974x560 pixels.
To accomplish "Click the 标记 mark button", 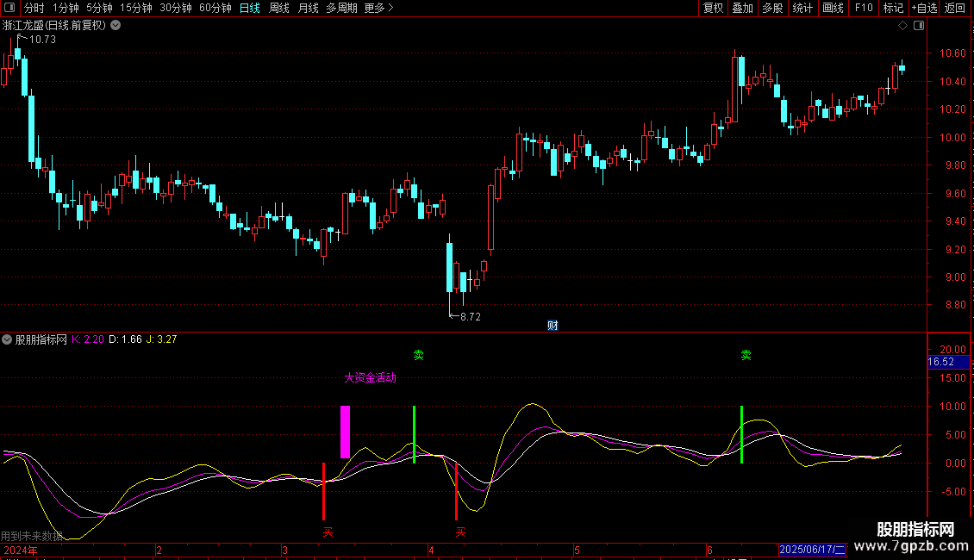I will (893, 8).
